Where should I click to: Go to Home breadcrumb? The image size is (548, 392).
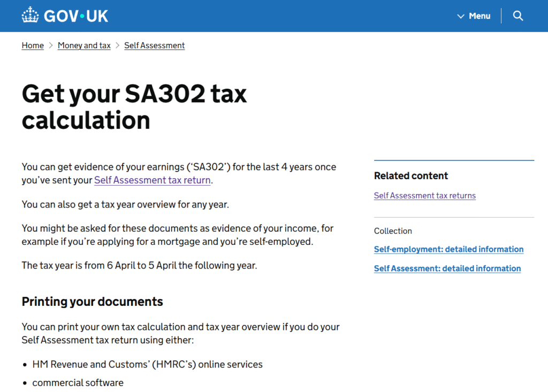[x=33, y=45]
